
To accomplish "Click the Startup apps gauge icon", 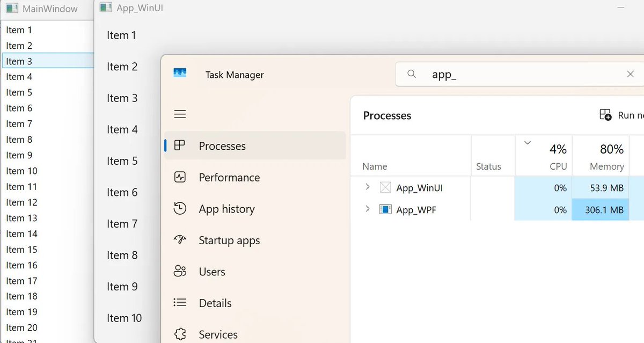I will pyautogui.click(x=180, y=240).
